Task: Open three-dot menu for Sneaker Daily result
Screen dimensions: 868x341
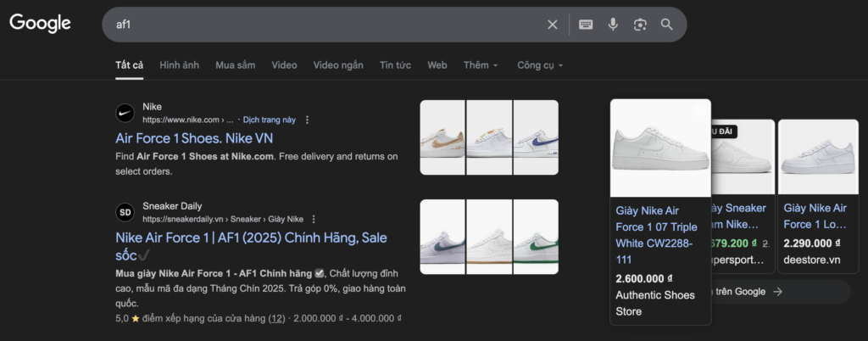Action: (314, 219)
